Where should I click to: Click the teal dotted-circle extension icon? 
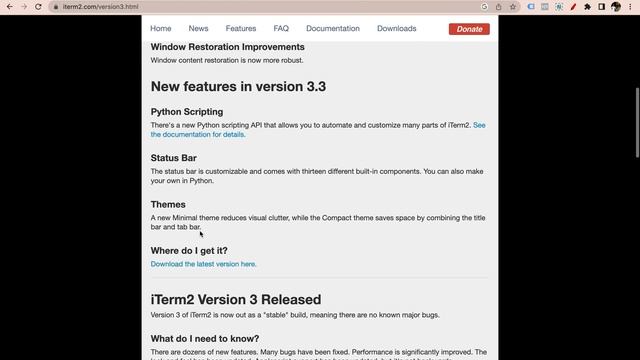tap(559, 7)
